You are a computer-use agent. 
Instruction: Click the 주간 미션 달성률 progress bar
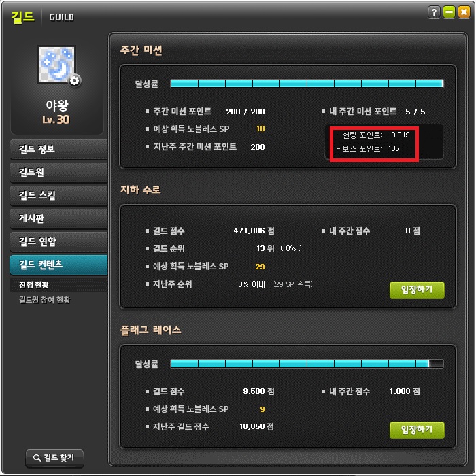coord(307,84)
